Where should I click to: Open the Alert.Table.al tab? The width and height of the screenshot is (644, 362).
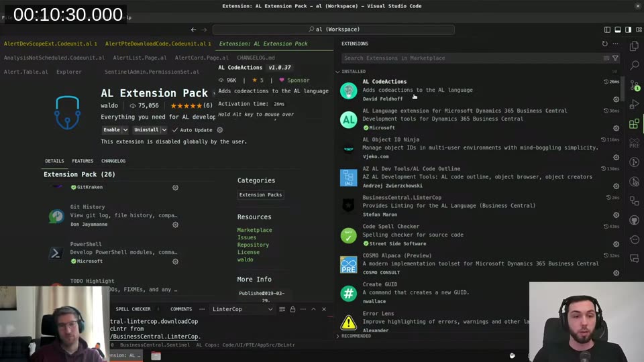click(x=26, y=72)
